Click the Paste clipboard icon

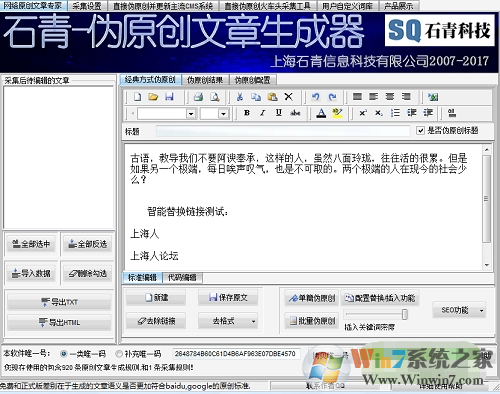click(x=272, y=97)
